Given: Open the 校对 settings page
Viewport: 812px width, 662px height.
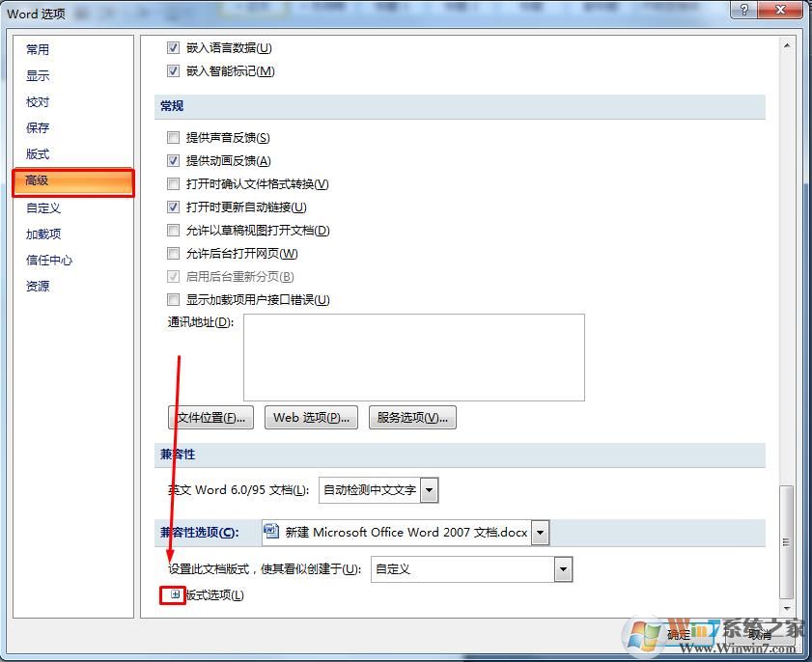Looking at the screenshot, I should tap(38, 102).
